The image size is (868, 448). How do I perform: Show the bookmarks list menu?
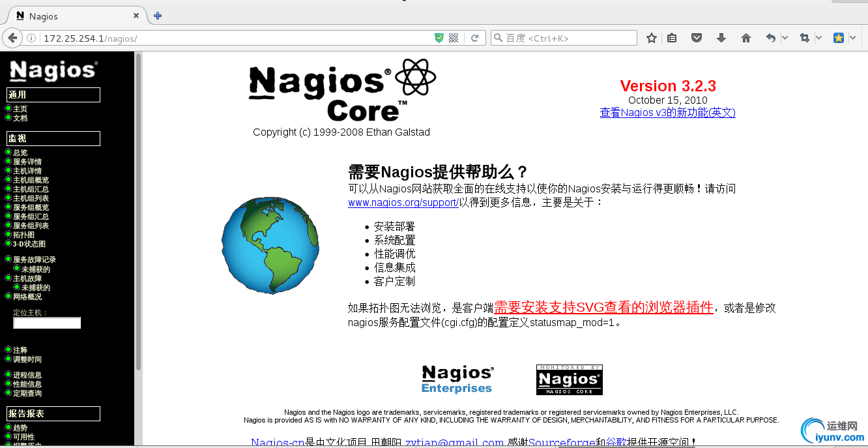click(672, 38)
